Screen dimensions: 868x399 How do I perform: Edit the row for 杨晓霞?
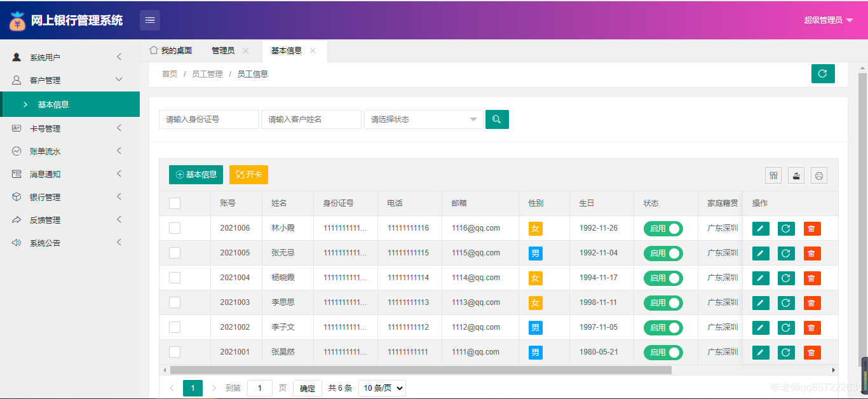click(761, 278)
